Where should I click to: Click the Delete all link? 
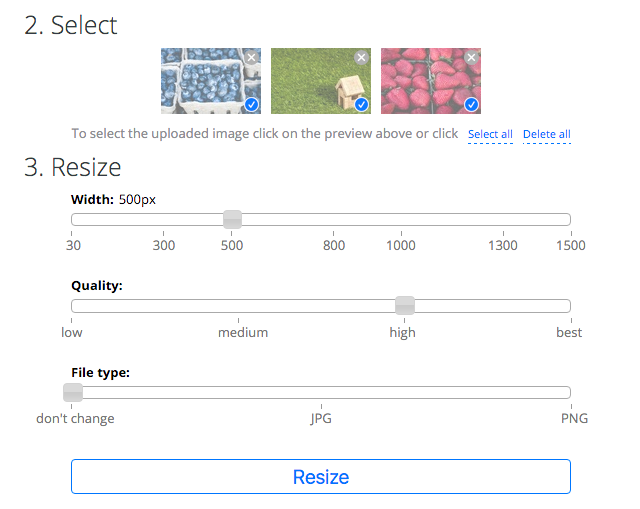[546, 134]
